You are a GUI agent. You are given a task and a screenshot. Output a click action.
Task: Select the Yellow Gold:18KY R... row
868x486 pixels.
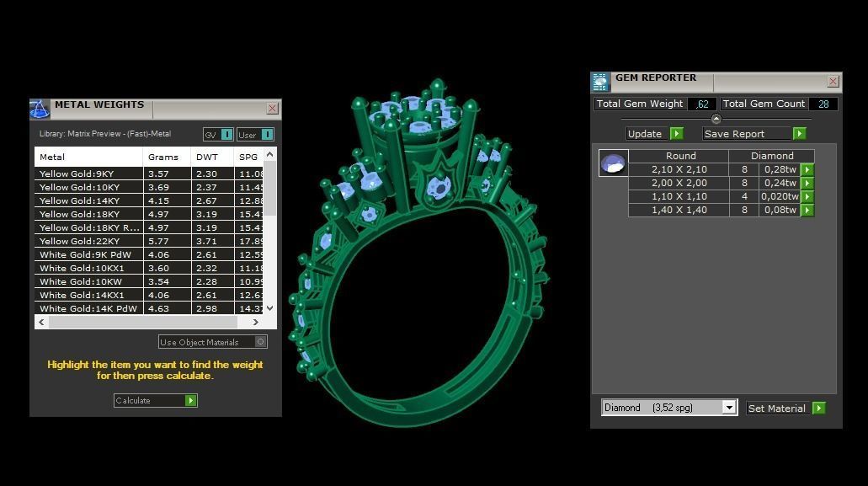click(x=149, y=227)
